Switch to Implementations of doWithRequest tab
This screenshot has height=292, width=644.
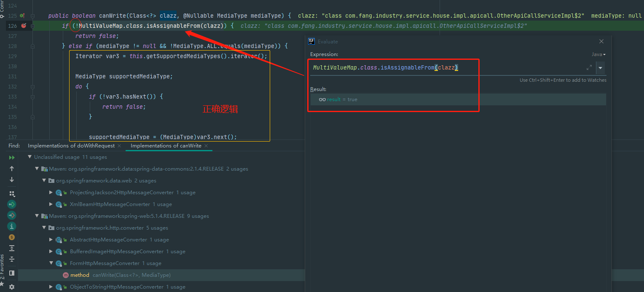[x=71, y=145]
